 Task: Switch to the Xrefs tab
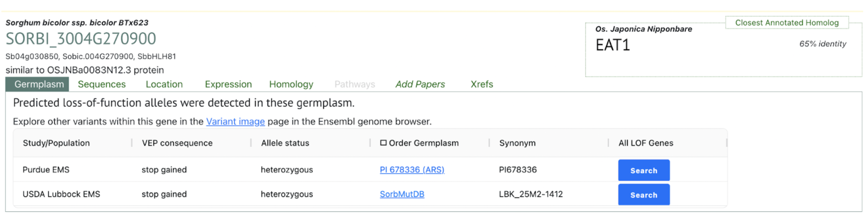482,84
